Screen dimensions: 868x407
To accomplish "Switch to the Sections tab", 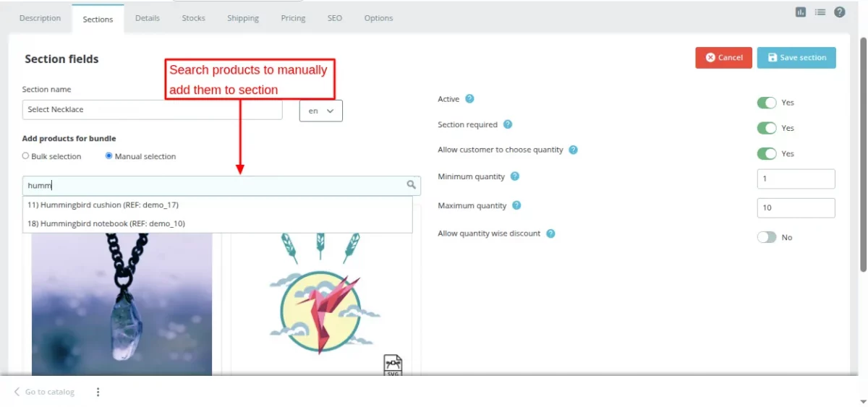I will [98, 19].
